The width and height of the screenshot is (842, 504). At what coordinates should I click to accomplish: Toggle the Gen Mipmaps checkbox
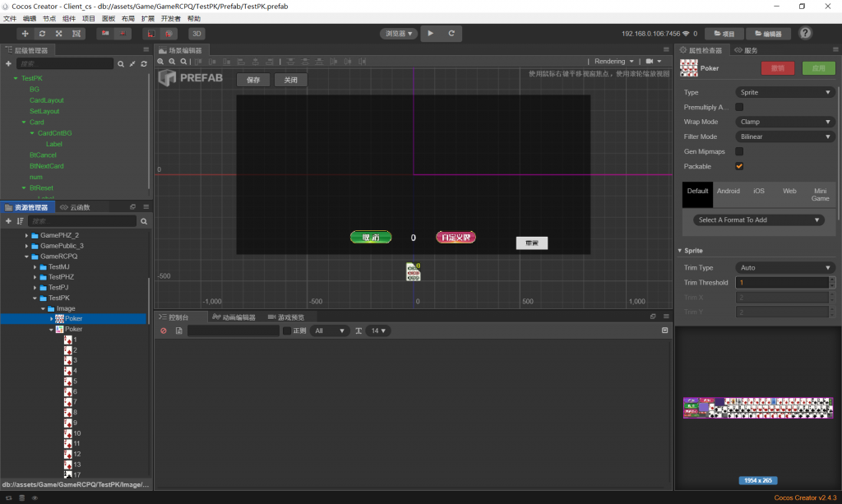(x=739, y=151)
